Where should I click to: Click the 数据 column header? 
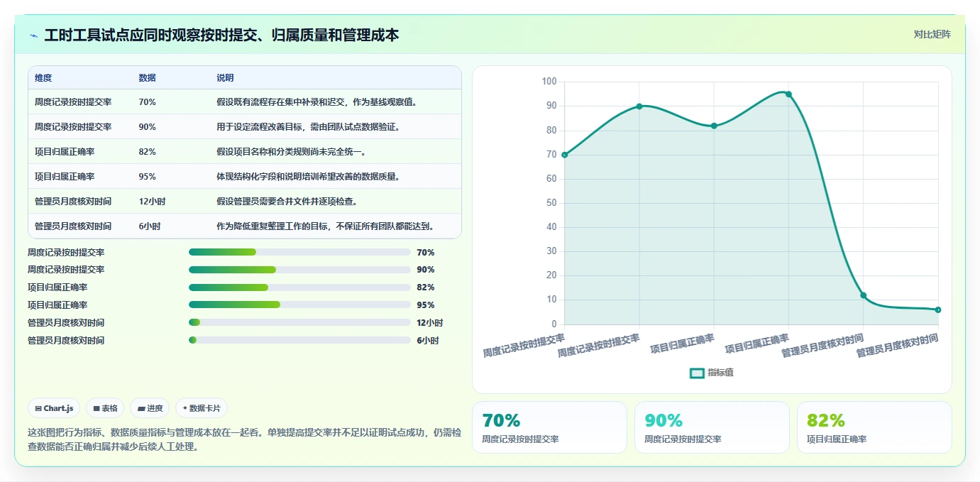click(x=148, y=78)
